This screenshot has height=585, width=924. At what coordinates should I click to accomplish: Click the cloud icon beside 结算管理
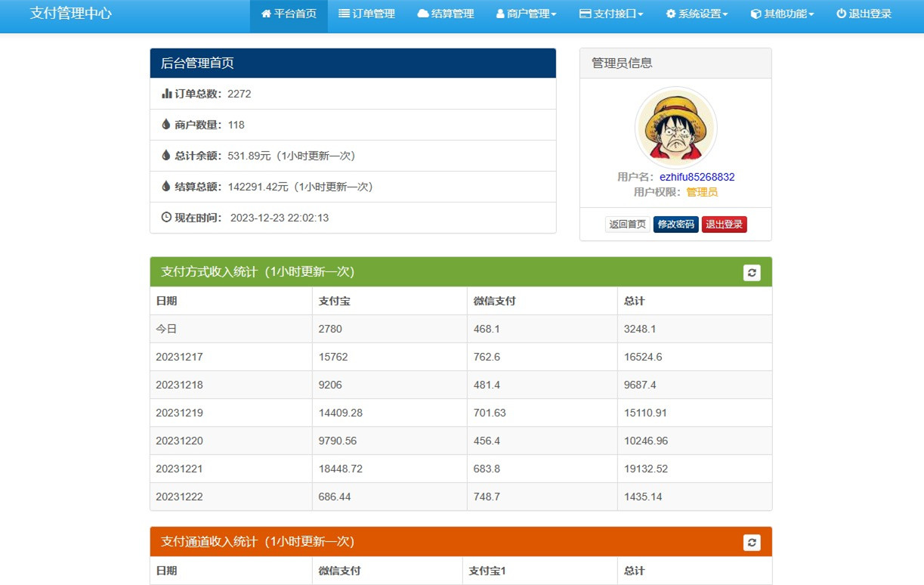point(422,14)
